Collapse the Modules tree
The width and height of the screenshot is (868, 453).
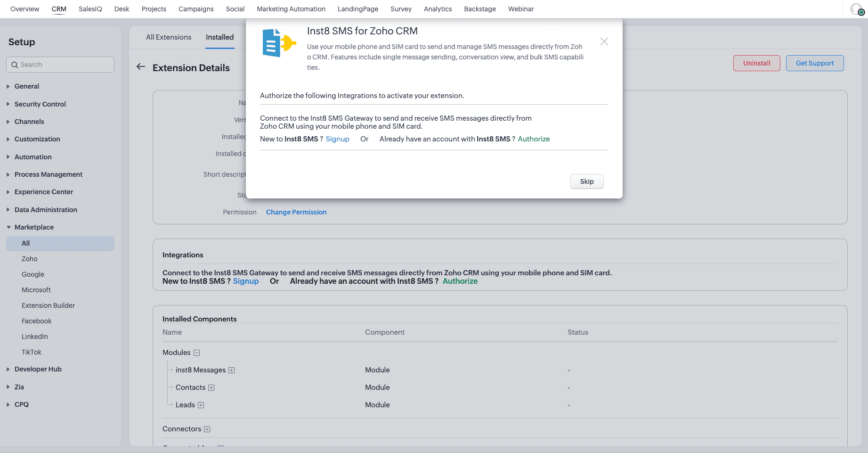[197, 353]
